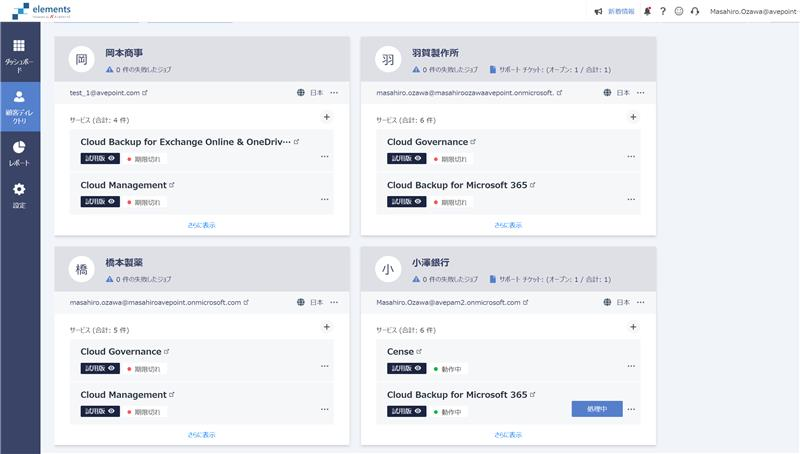Add a service to 岡本商事 with plus
Image resolution: width=800 pixels, height=454 pixels.
[x=327, y=117]
